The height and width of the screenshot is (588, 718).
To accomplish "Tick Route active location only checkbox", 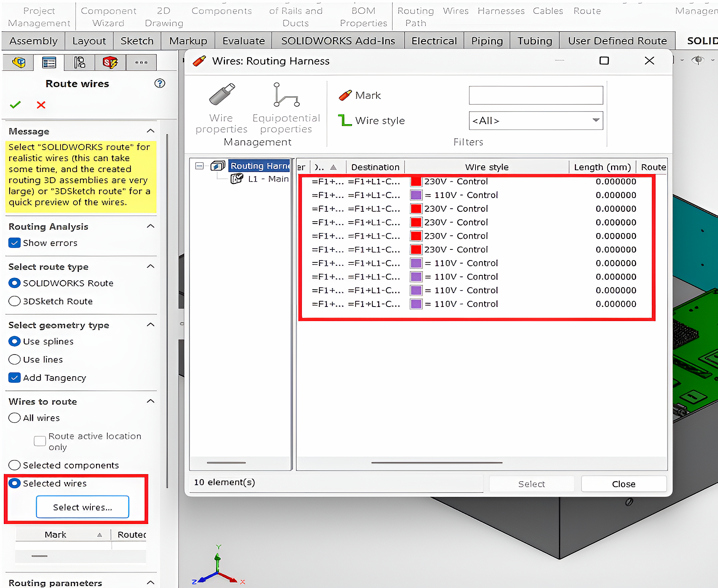I will coord(40,441).
